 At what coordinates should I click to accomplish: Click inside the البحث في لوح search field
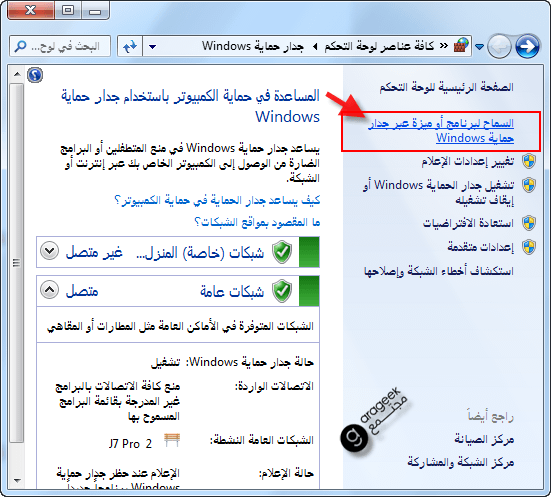pos(60,46)
